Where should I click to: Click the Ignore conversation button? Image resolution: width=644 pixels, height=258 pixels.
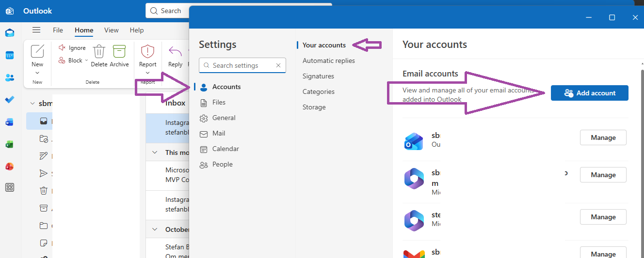pos(72,48)
